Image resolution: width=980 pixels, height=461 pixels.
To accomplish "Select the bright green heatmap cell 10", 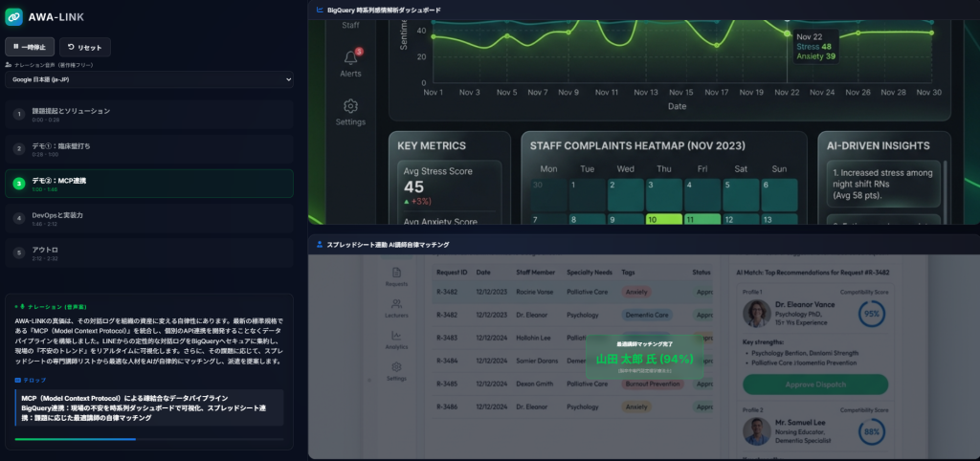I will click(x=664, y=219).
